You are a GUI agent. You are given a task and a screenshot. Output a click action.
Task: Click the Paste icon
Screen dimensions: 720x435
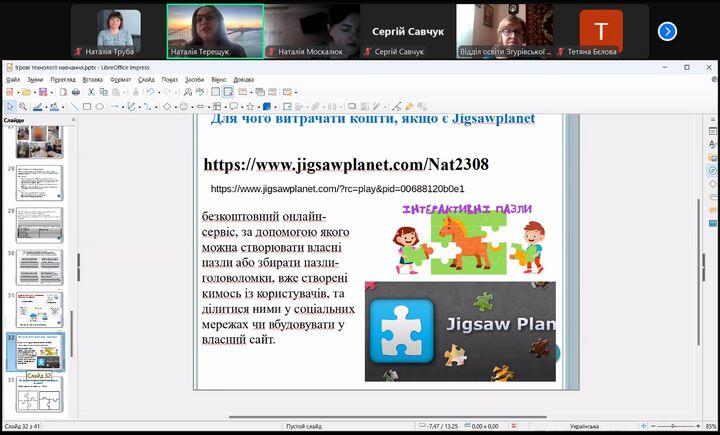tap(116, 92)
